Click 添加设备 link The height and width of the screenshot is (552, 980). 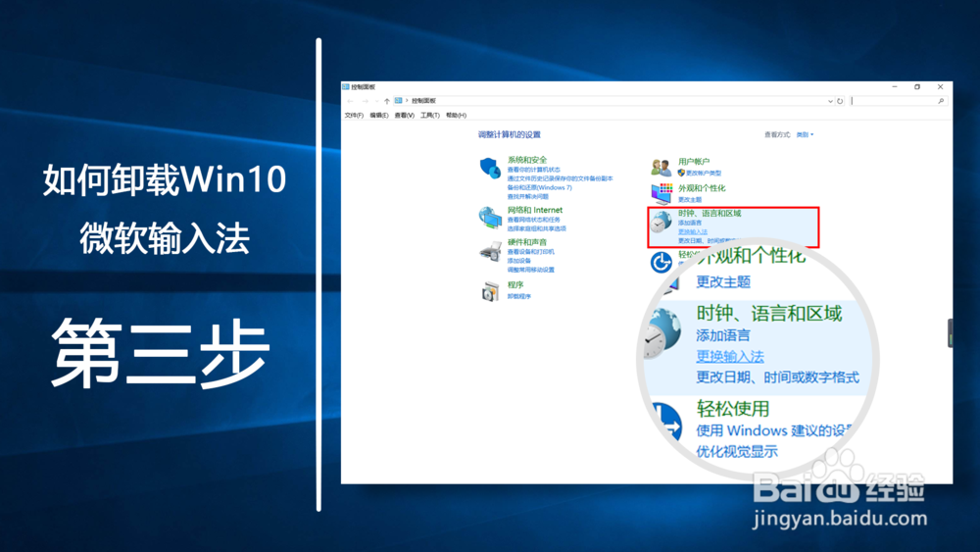518,260
